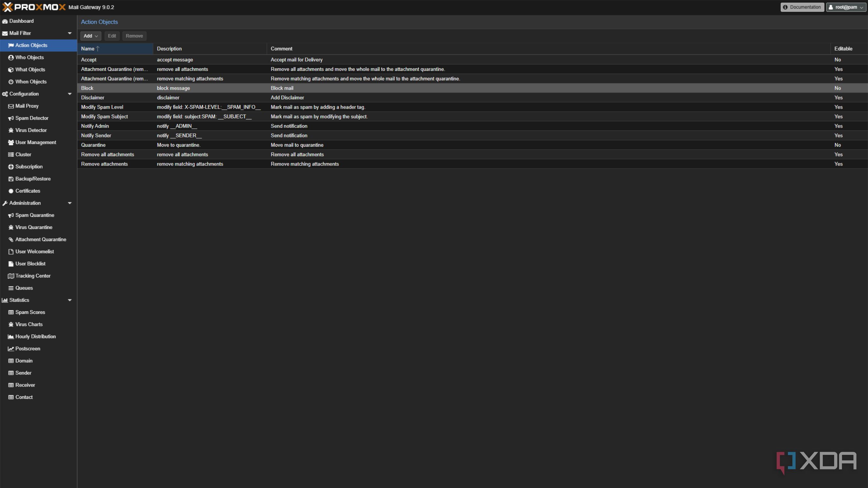The width and height of the screenshot is (868, 488).
Task: Click the Virus Detector bug icon
Action: pos(11,130)
